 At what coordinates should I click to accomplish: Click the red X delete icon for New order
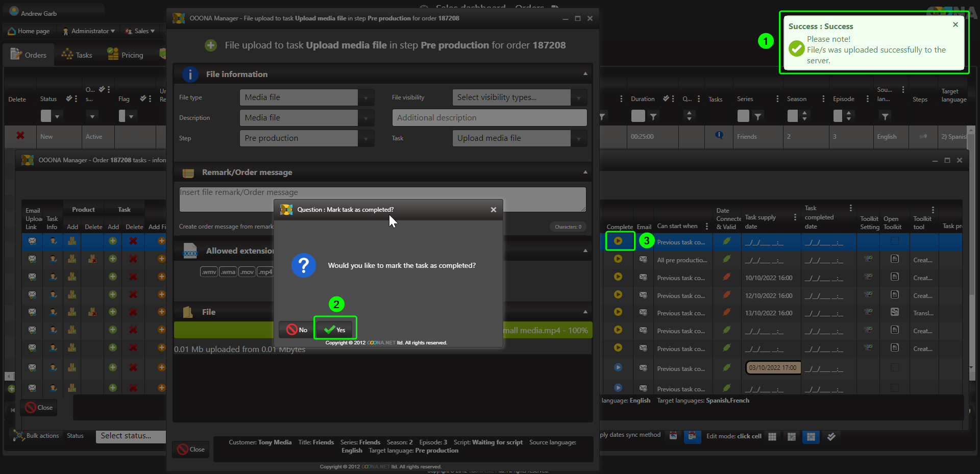pos(20,136)
